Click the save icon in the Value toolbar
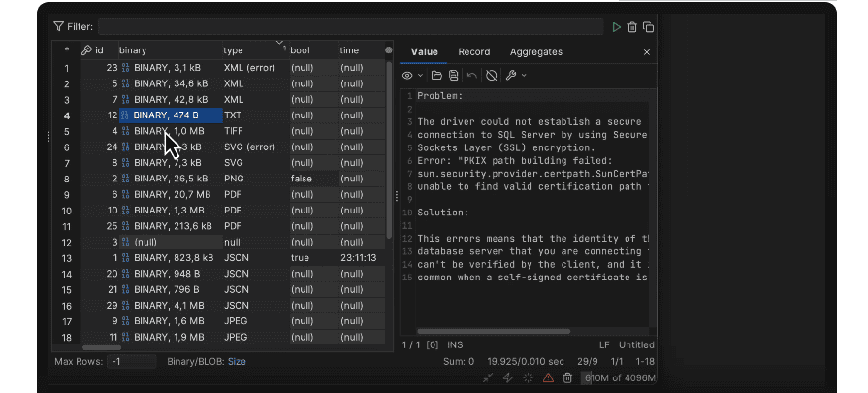Screen dimensions: 868x393 tap(453, 76)
